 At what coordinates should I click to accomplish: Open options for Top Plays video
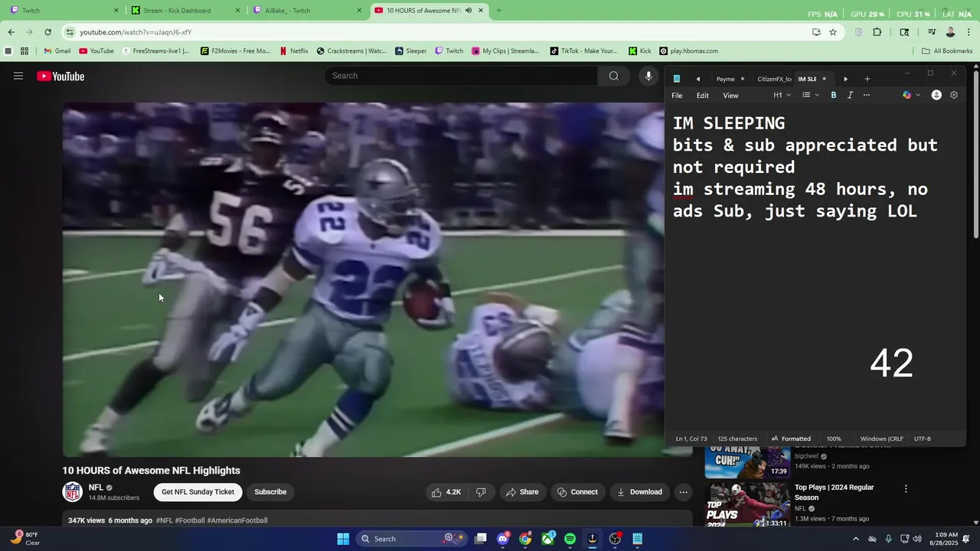[x=906, y=488]
